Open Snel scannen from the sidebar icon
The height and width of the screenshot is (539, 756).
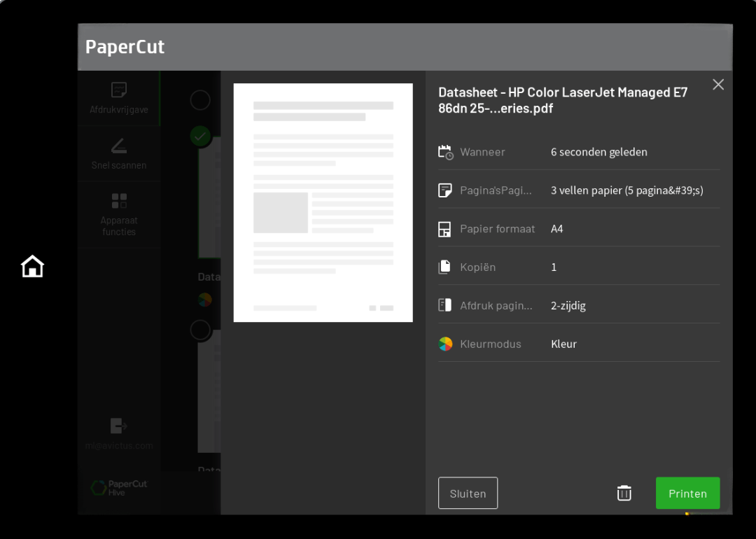click(x=119, y=148)
